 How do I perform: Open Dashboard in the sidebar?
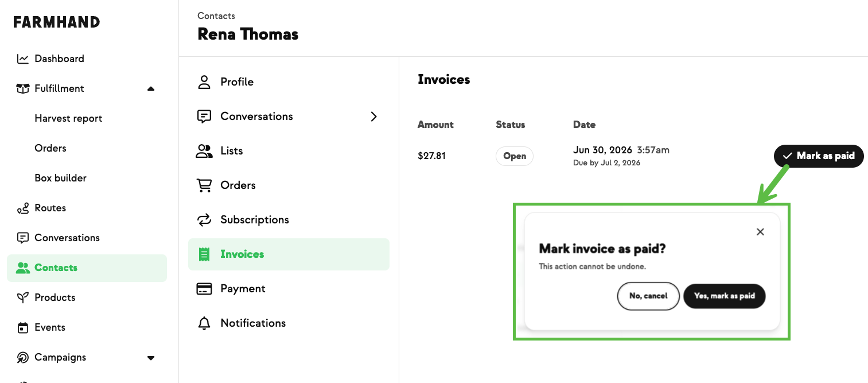[87, 59]
